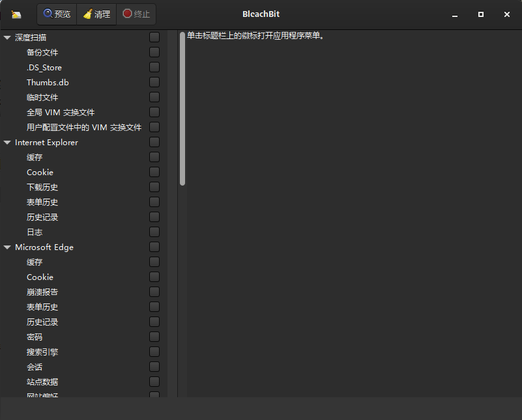Screen dimensions: 522x420
Task: Enable 临时文件 (temporary files) cleaning
Action: [154, 97]
